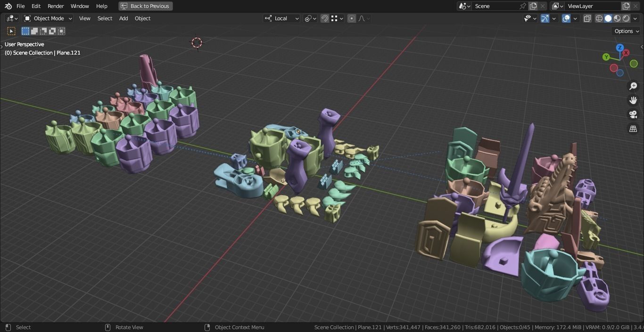Open the Help menu
Viewport: 644px width, 332px height.
pyautogui.click(x=101, y=6)
